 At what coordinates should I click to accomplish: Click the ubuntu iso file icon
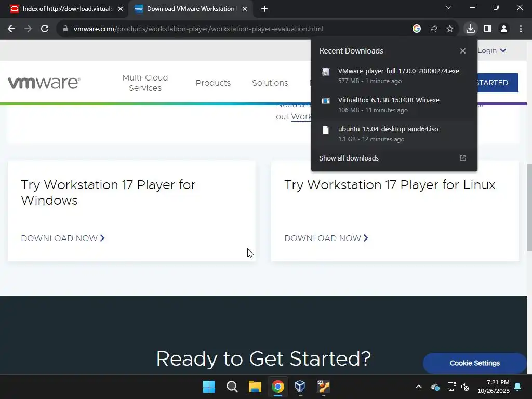click(326, 130)
